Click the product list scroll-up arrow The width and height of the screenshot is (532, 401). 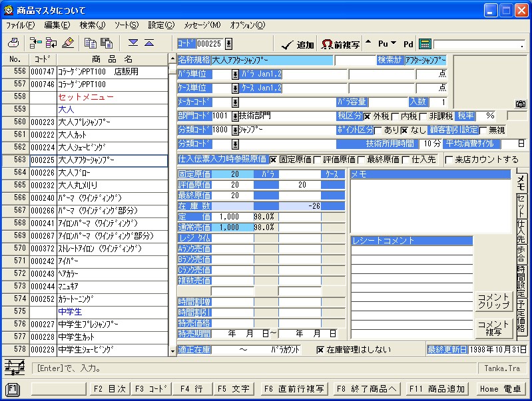click(172, 59)
